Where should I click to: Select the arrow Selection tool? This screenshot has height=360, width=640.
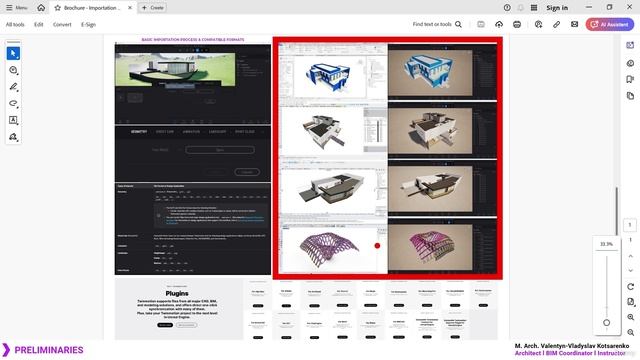pos(13,53)
